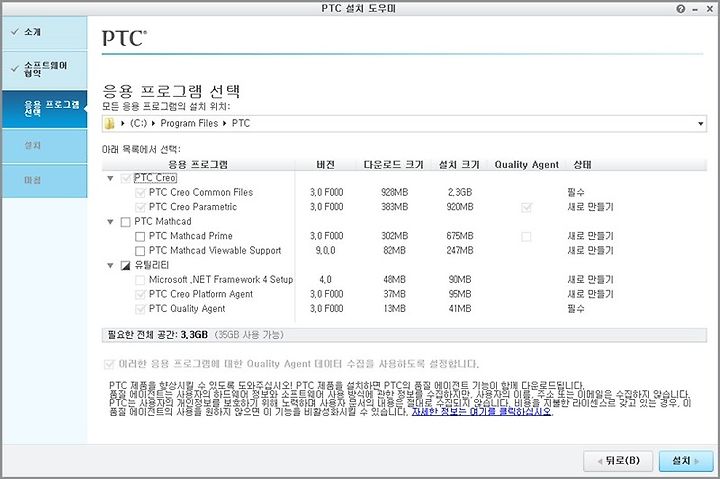Collapse the PTC Creo tree group

110,178
